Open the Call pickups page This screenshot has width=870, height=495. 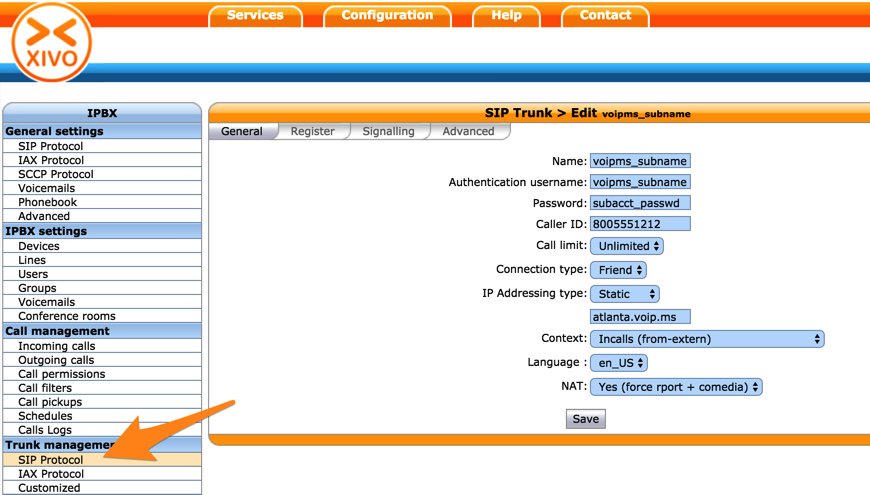[x=102, y=402]
